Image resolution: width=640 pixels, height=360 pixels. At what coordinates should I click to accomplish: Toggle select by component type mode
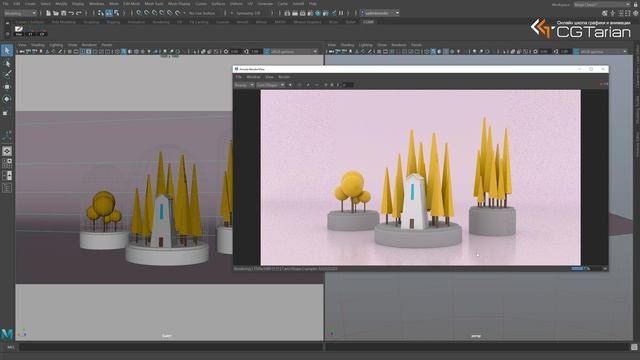(116, 13)
